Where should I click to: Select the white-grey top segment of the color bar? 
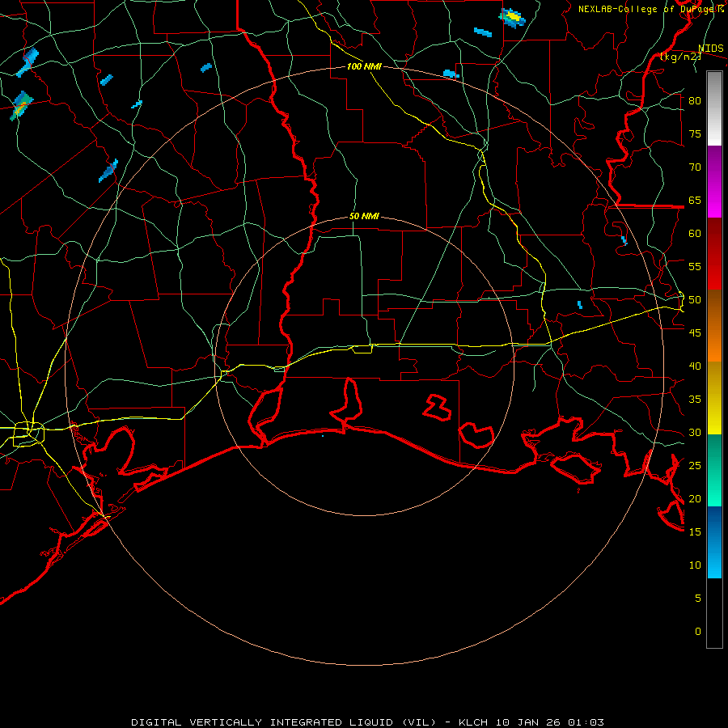point(714,108)
